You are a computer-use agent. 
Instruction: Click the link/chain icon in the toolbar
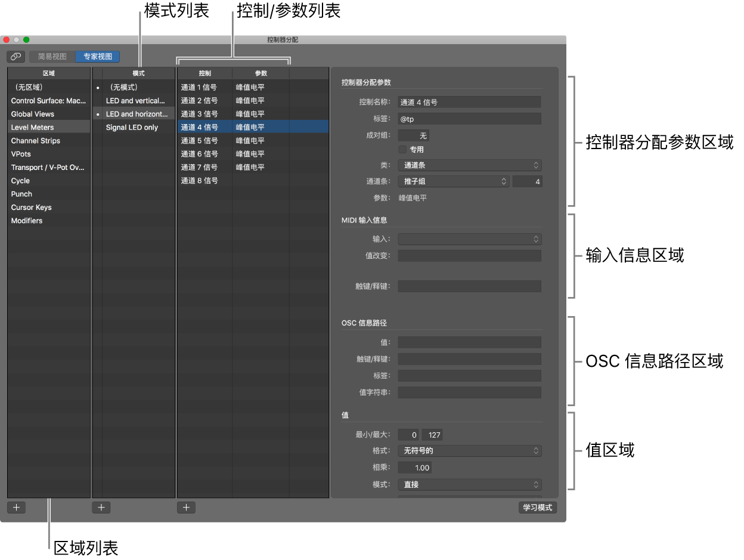coord(15,56)
